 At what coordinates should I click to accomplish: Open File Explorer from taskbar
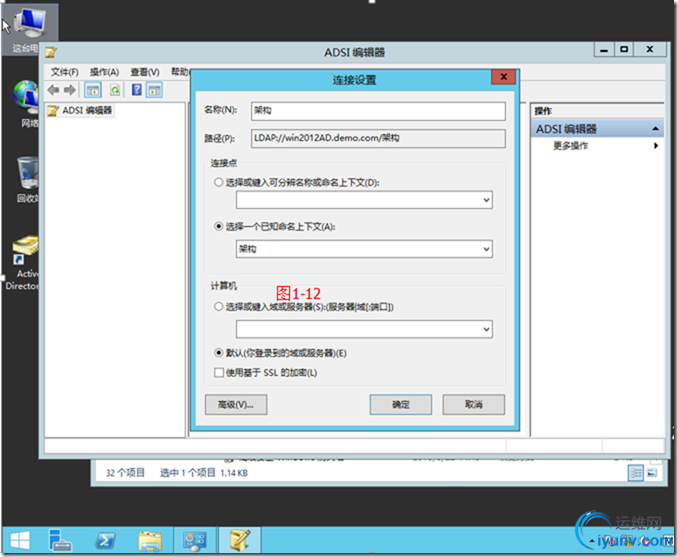pyautogui.click(x=150, y=541)
